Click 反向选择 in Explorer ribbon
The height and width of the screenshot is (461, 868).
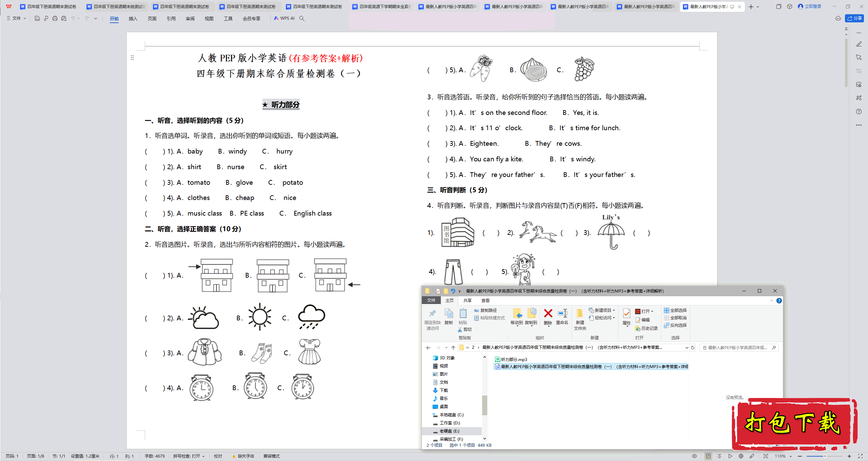click(675, 325)
